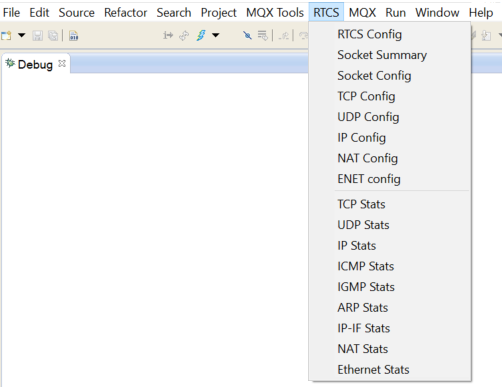Viewport: 502px width, 387px height.
Task: Open the File menu
Action: tap(12, 13)
